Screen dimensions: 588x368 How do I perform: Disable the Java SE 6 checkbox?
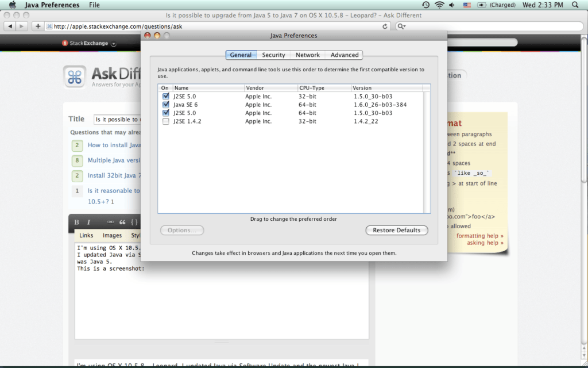[x=166, y=105]
